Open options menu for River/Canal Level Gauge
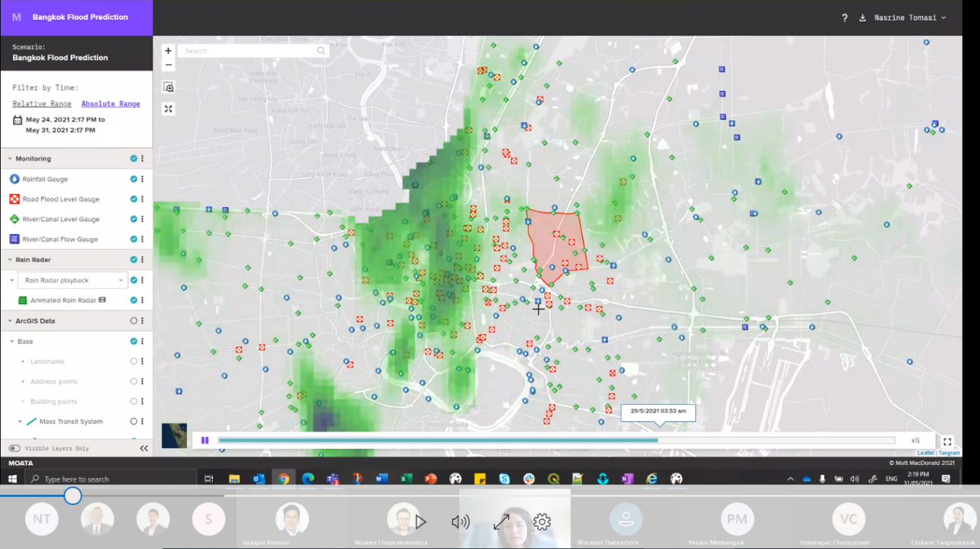The width and height of the screenshot is (980, 549). tap(142, 219)
